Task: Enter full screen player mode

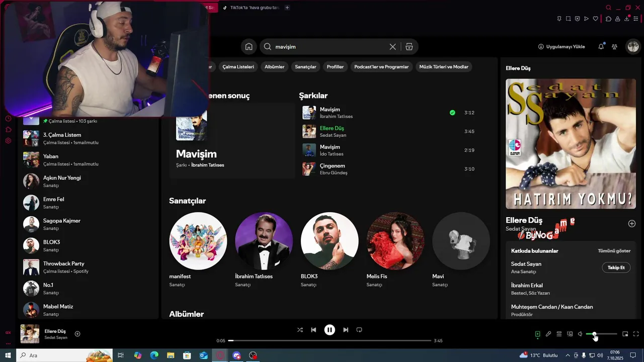Action: [636, 334]
